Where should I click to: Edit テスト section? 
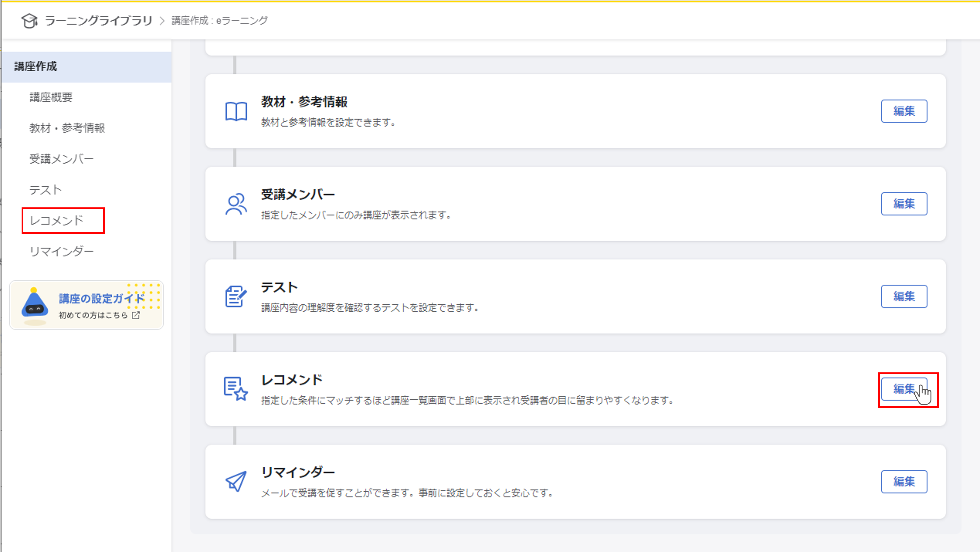904,296
